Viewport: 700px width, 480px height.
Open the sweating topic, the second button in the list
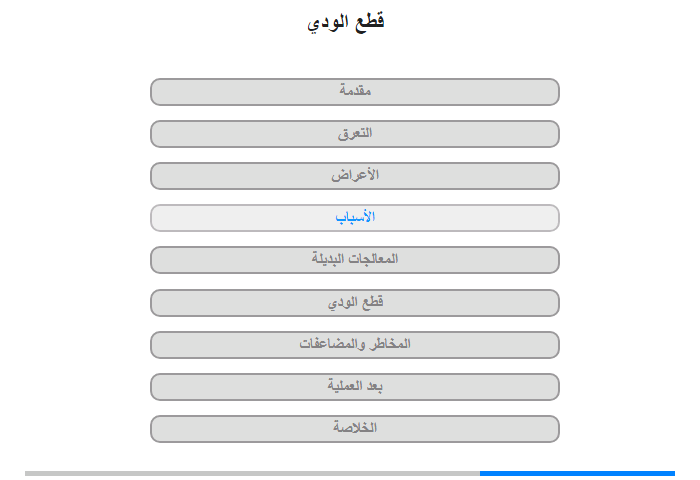354,134
